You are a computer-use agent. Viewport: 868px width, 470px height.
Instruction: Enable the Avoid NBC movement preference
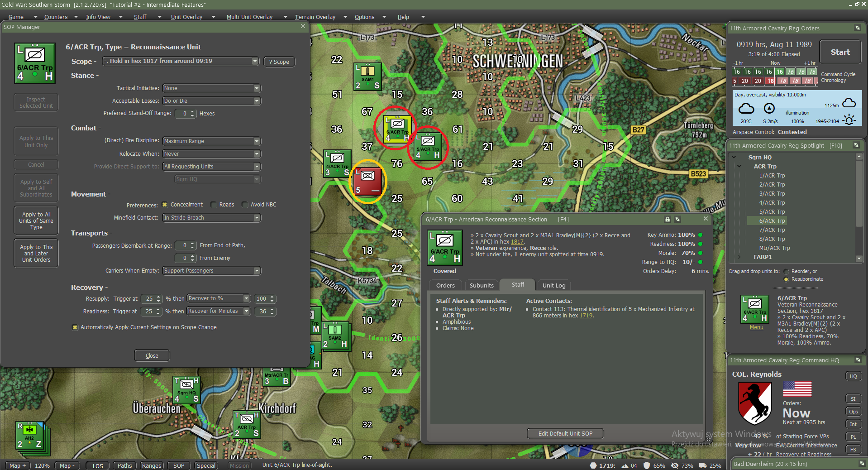click(245, 205)
